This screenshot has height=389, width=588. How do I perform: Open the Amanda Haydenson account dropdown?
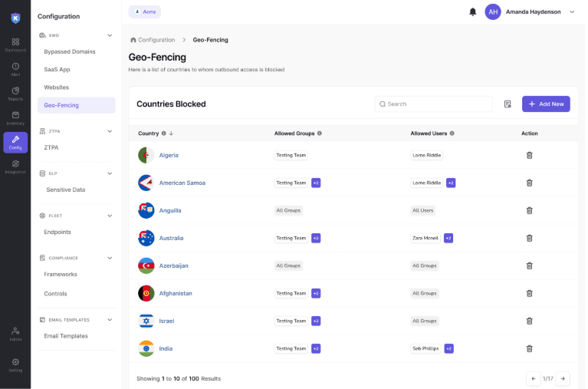tap(572, 12)
